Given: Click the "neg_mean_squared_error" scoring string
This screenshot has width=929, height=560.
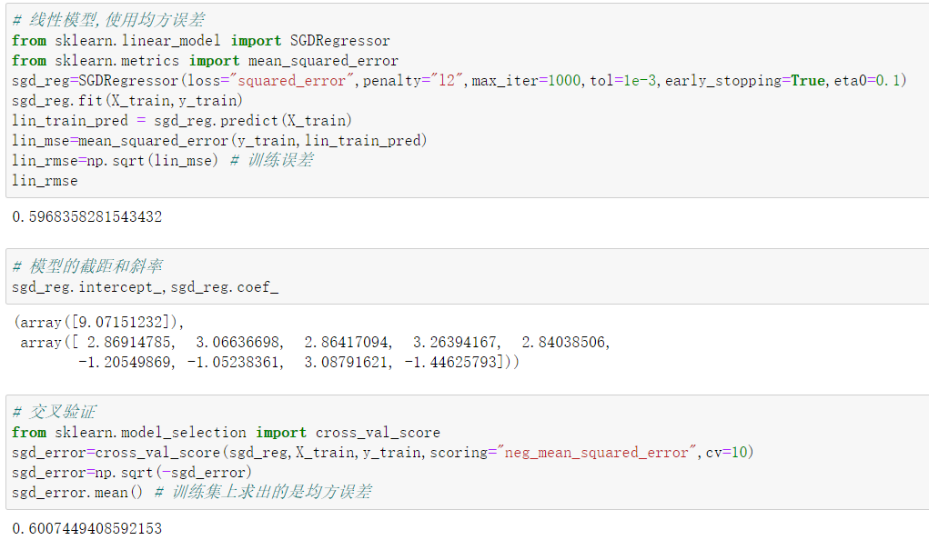Looking at the screenshot, I should [596, 453].
